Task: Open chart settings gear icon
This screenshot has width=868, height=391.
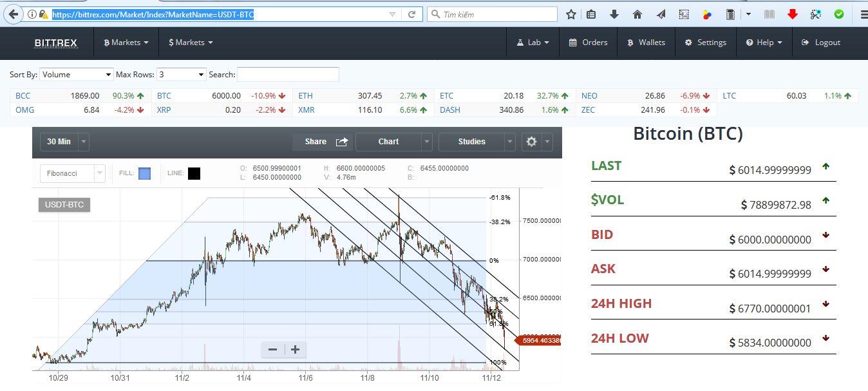Action: pos(531,142)
